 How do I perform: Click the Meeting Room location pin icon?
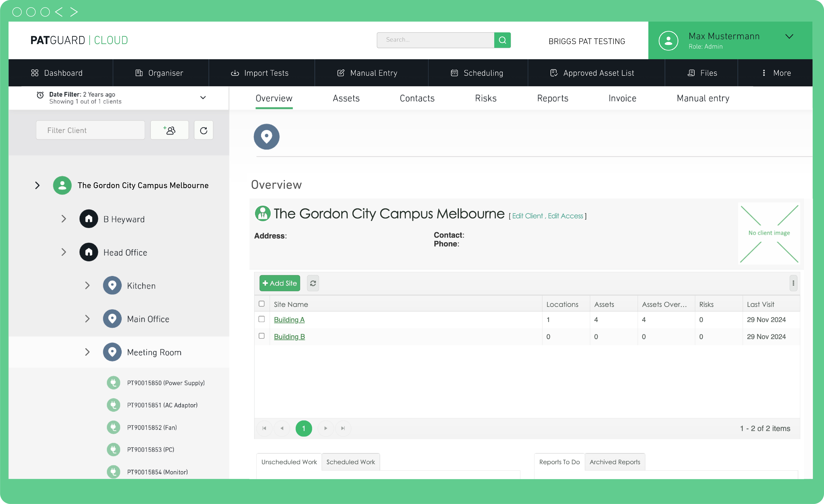coord(112,352)
